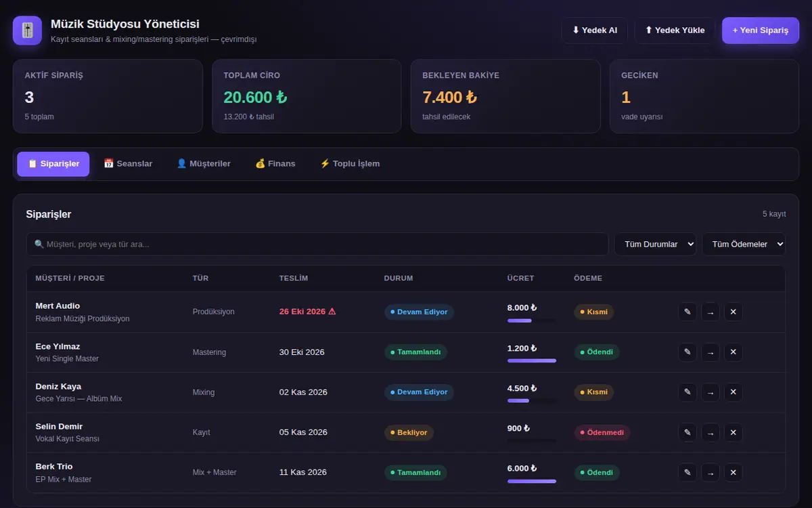812x508 pixels.
Task: Open the Seanslar tab
Action: point(128,164)
